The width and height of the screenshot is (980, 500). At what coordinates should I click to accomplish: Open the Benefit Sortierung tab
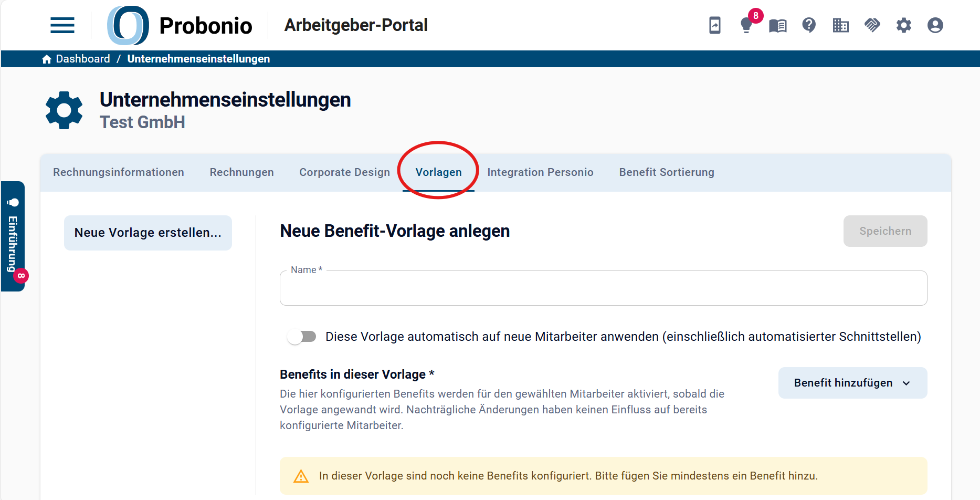click(667, 172)
